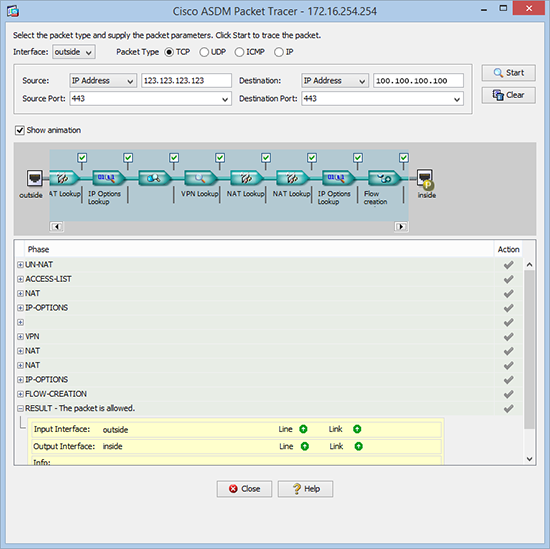Viewport: 550px width, 549px height.
Task: Click the phase list vertical scrollbar thumb
Action: click(529, 349)
